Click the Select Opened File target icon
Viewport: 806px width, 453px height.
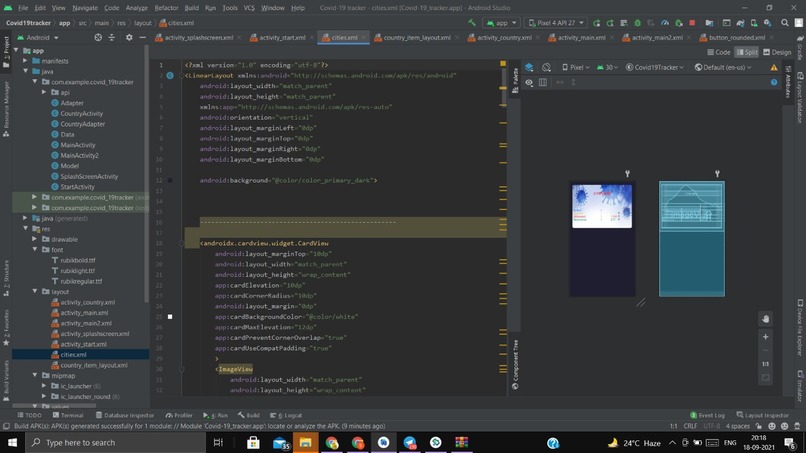point(98,38)
